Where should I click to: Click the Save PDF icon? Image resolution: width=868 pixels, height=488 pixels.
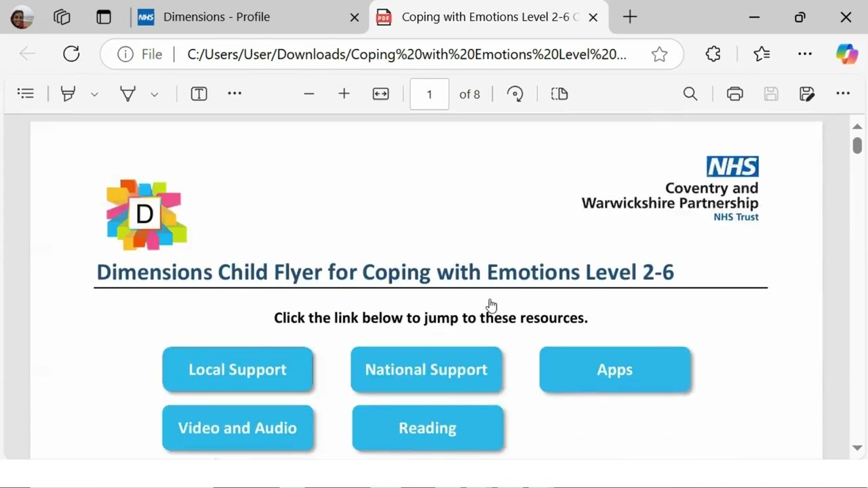771,94
